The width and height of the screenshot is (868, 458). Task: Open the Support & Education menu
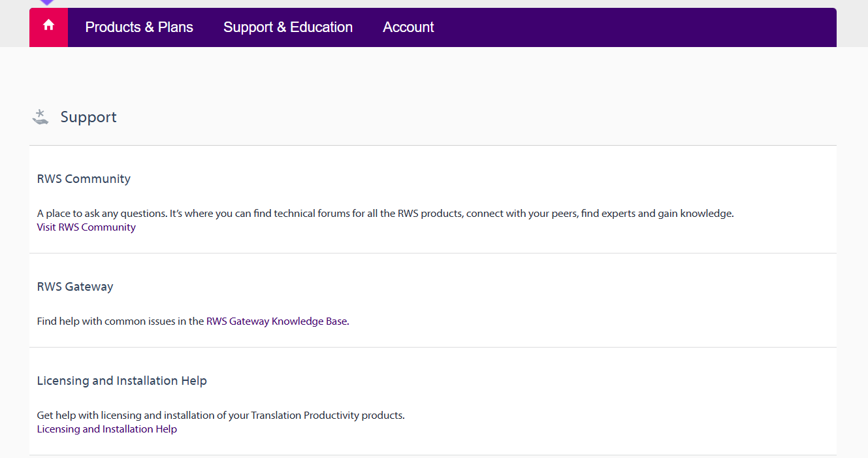288,27
